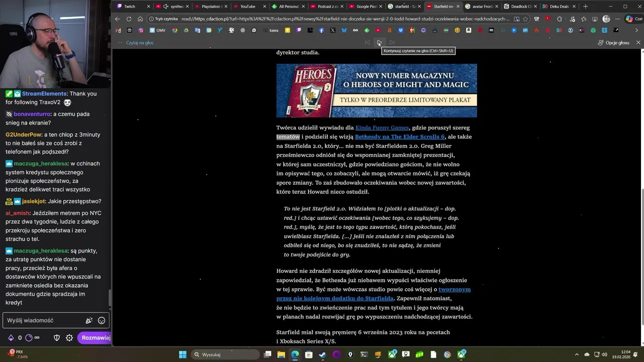Switch to the Deku Deals tab
The height and width of the screenshot is (362, 644).
pos(559,7)
